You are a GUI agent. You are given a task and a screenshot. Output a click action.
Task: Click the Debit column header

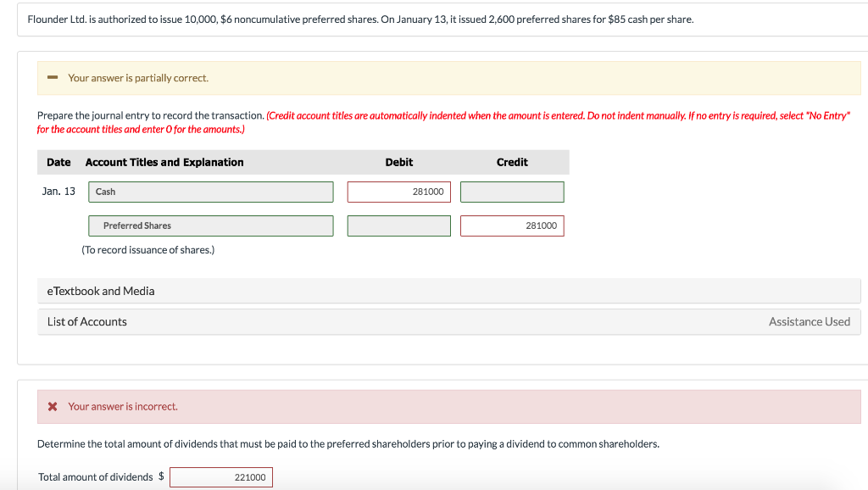tap(398, 162)
